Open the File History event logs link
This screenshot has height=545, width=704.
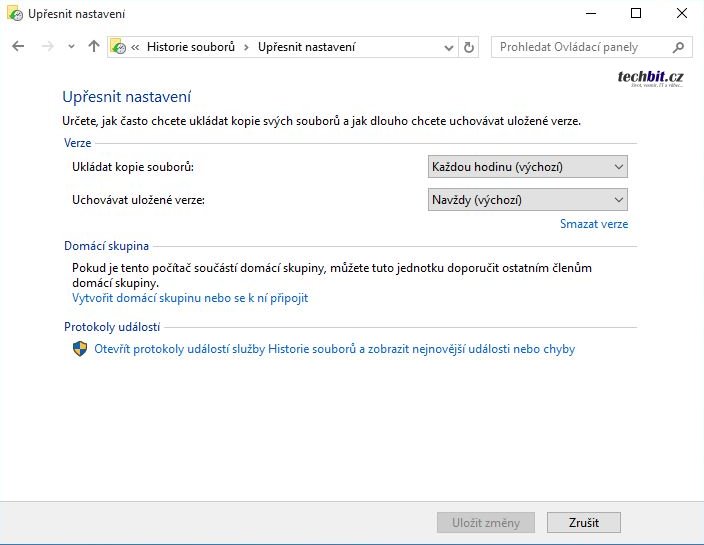[334, 349]
